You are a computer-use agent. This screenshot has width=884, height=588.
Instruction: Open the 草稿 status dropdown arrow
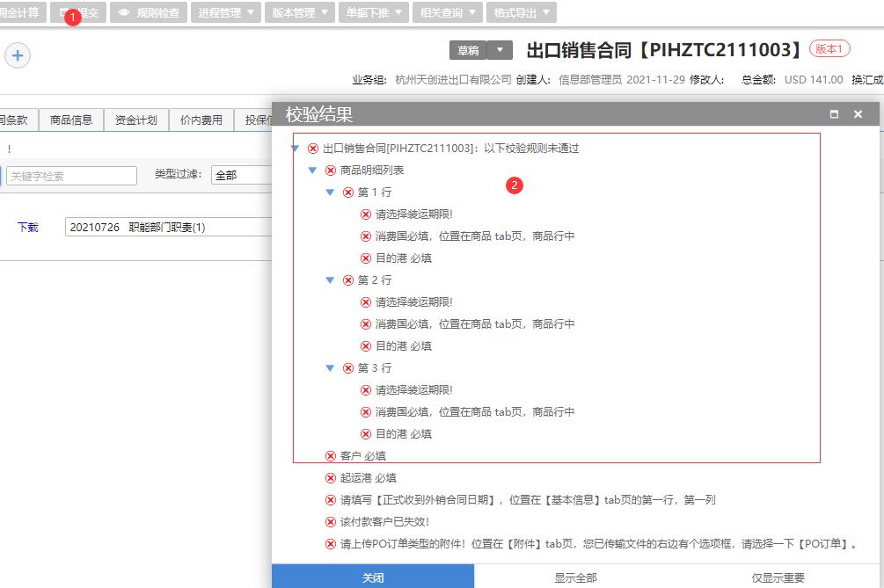tap(499, 50)
